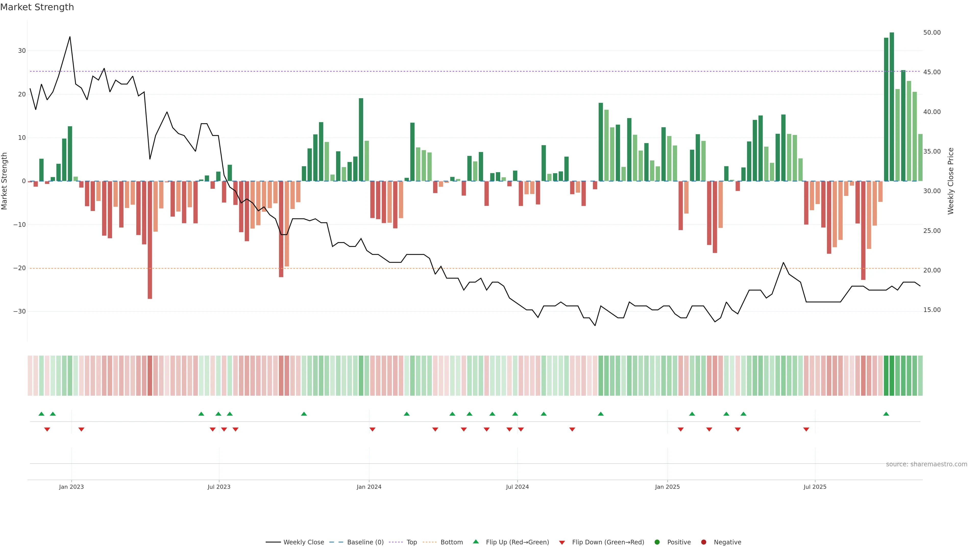This screenshot has height=551, width=980.
Task: Click the Jul 2024 x-axis label
Action: [x=517, y=487]
